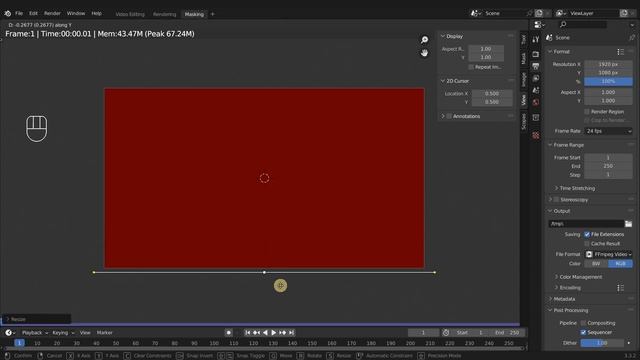Click the pin icon beside Scene header

[x=632, y=38]
